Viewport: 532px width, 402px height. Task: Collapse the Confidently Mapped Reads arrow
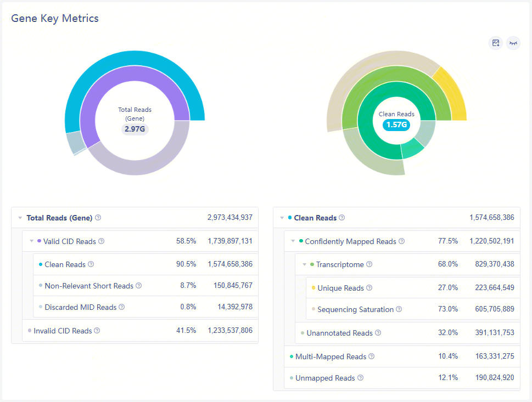[x=293, y=241]
